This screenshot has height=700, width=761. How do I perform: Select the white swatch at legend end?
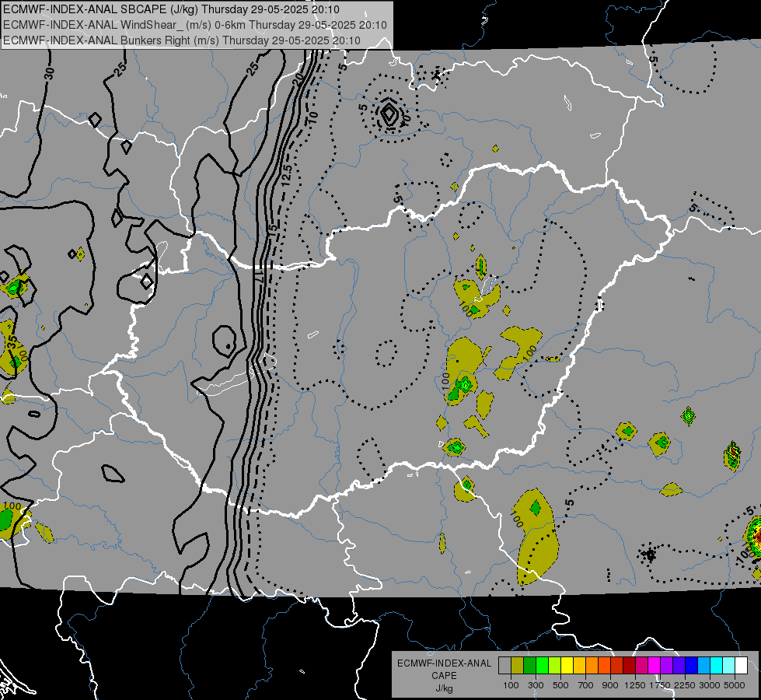point(741,666)
